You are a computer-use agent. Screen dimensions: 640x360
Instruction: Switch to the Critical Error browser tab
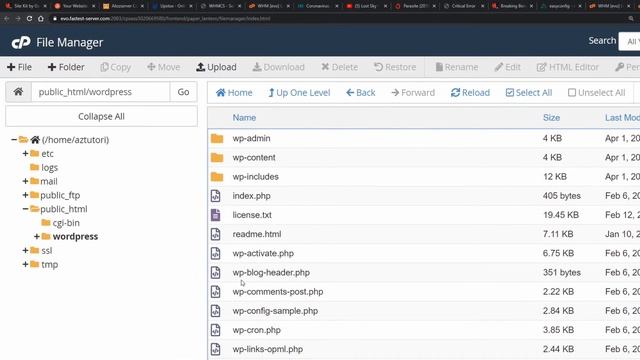[x=464, y=6]
